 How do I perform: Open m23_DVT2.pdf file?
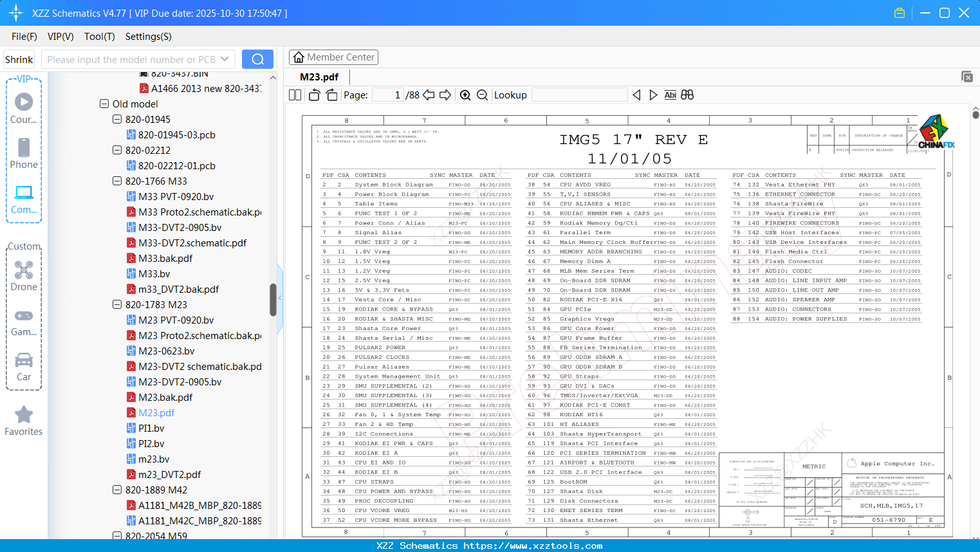pos(163,474)
